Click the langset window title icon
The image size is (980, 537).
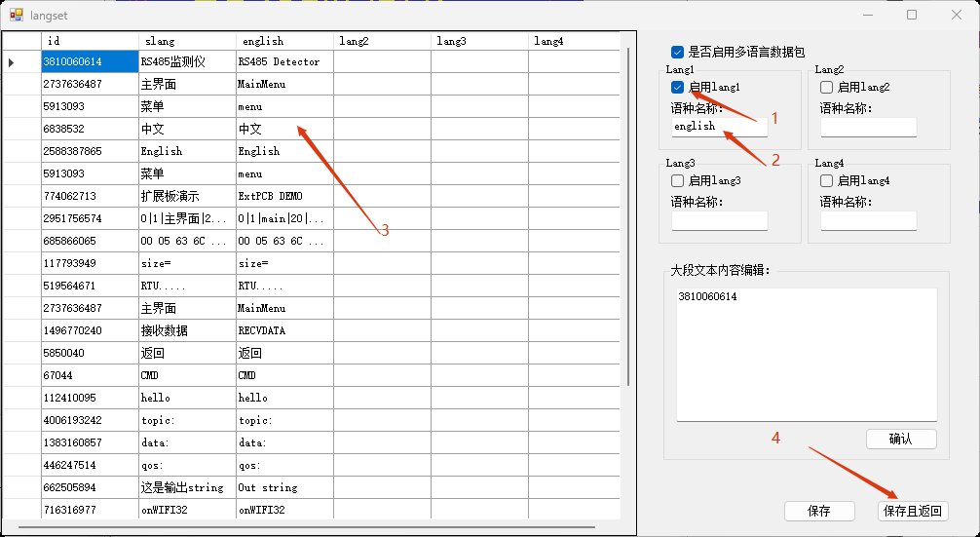tap(16, 15)
